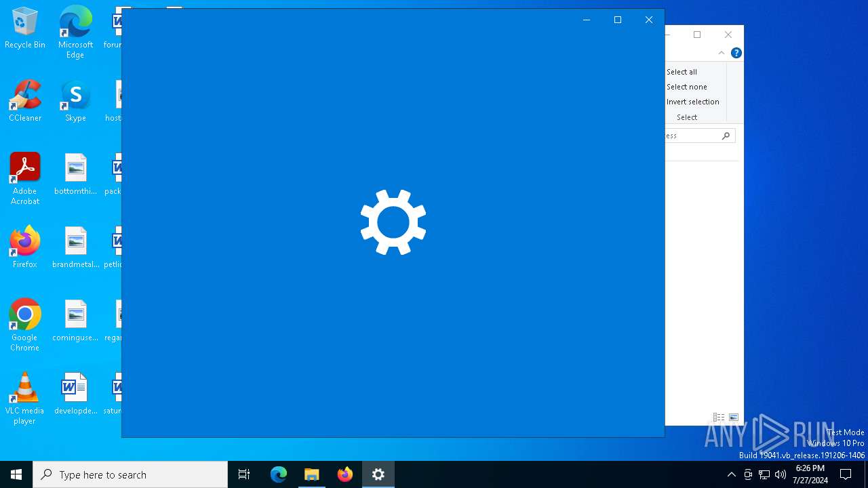Click Invert selection in File Explorer
The image size is (868, 488).
coord(692,102)
